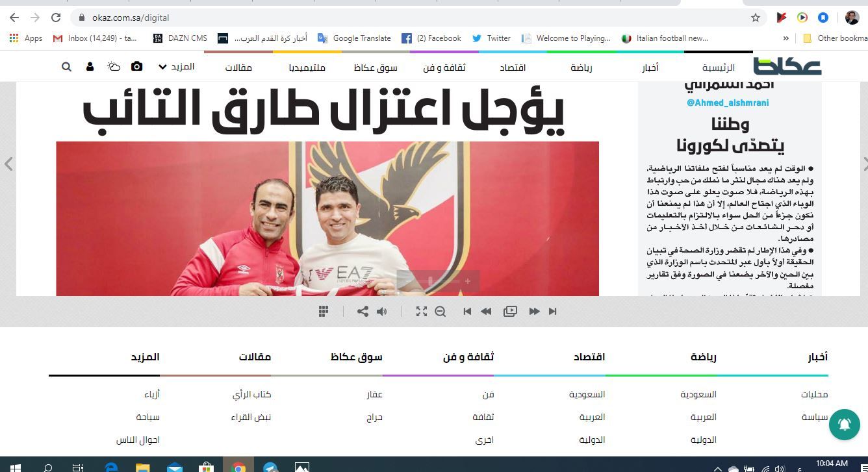Open the user account icon on the navbar
This screenshot has width=868, height=472.
point(90,66)
